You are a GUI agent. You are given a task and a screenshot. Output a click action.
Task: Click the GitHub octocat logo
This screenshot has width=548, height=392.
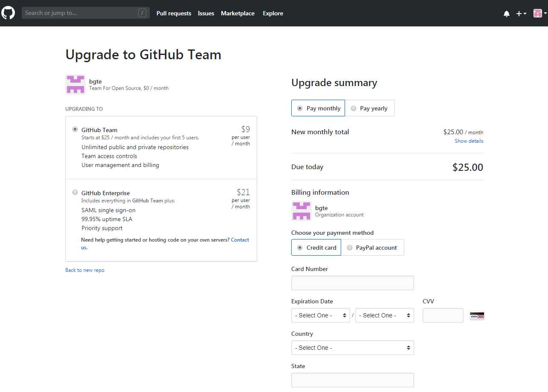(8, 13)
